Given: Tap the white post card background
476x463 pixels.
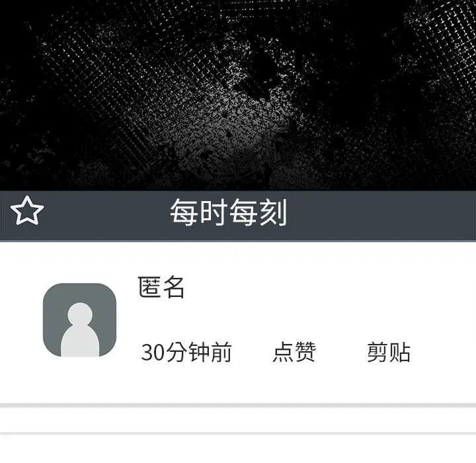Looking at the screenshot, I should (x=238, y=322).
